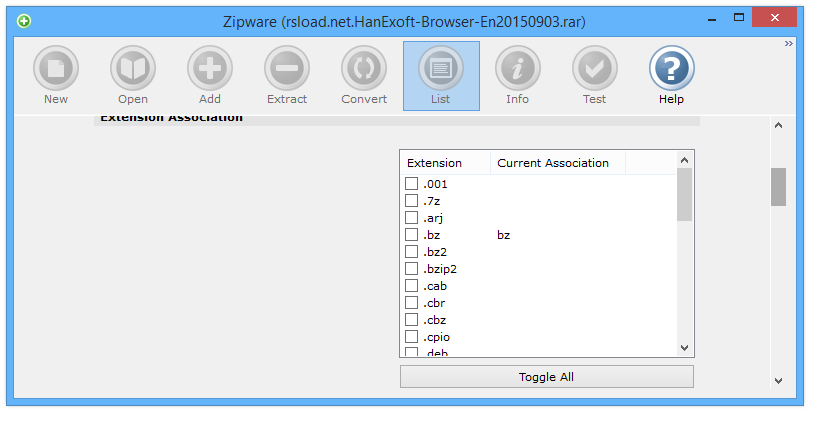
Task: Check the .cpio extension checkbox
Action: point(411,336)
